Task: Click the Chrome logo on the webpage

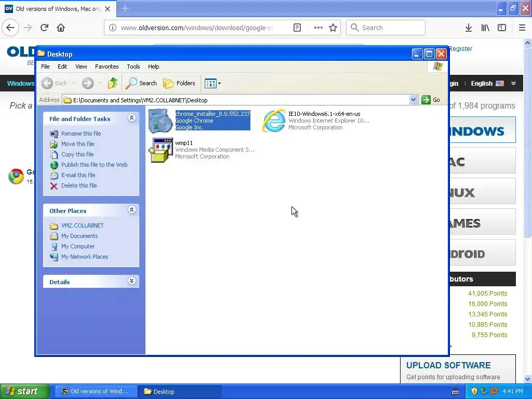Action: [16, 176]
